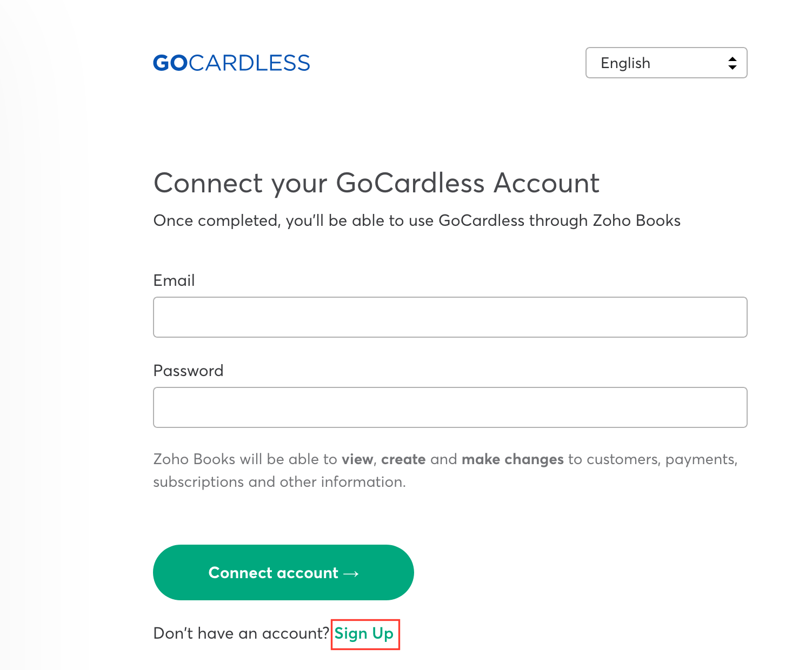This screenshot has height=670, width=812.
Task: Focus the Password input field
Action: coord(450,407)
